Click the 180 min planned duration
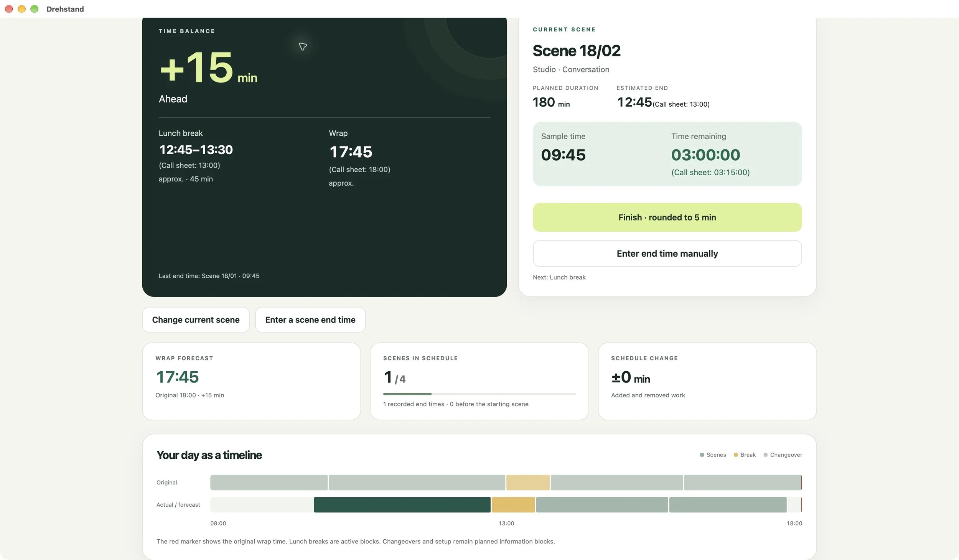 [551, 102]
